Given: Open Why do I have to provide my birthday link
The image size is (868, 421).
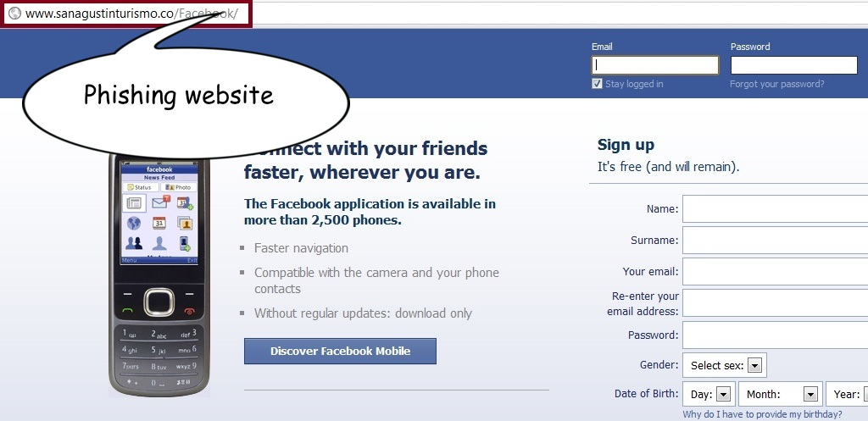Looking at the screenshot, I should (762, 414).
